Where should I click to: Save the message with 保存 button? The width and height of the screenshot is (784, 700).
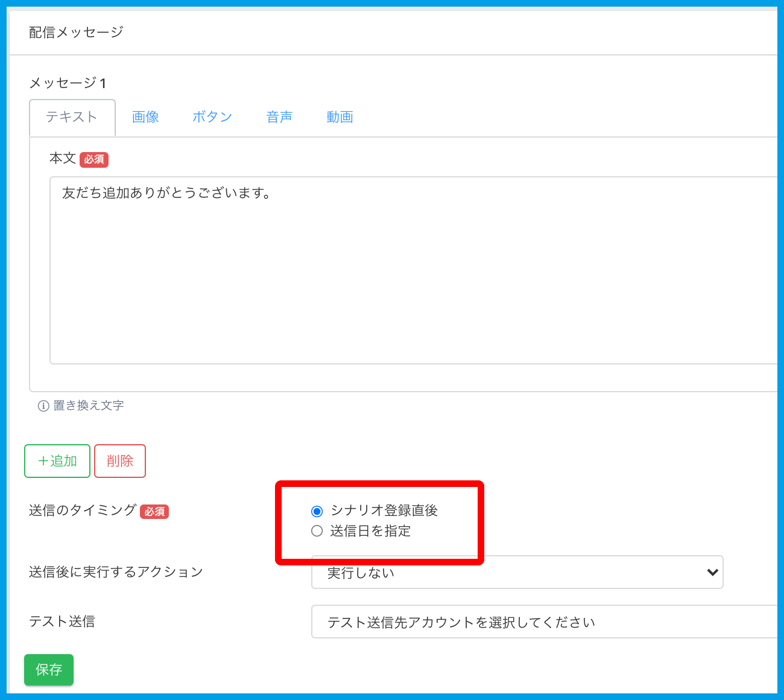tap(49, 670)
